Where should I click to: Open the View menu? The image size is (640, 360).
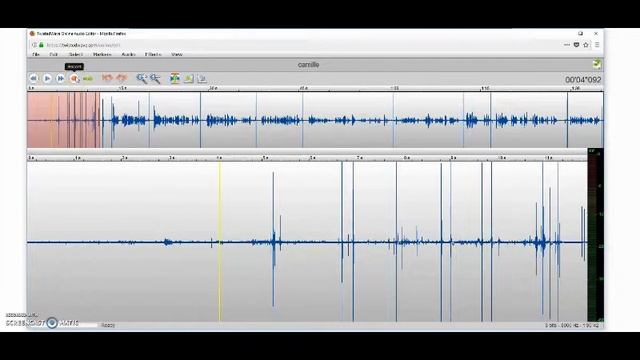point(177,54)
